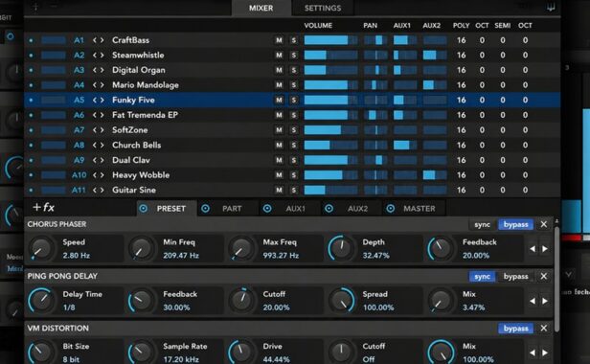Click the Chorus Phaser Speed knob
Screen dimensions: 590x364
pos(42,248)
